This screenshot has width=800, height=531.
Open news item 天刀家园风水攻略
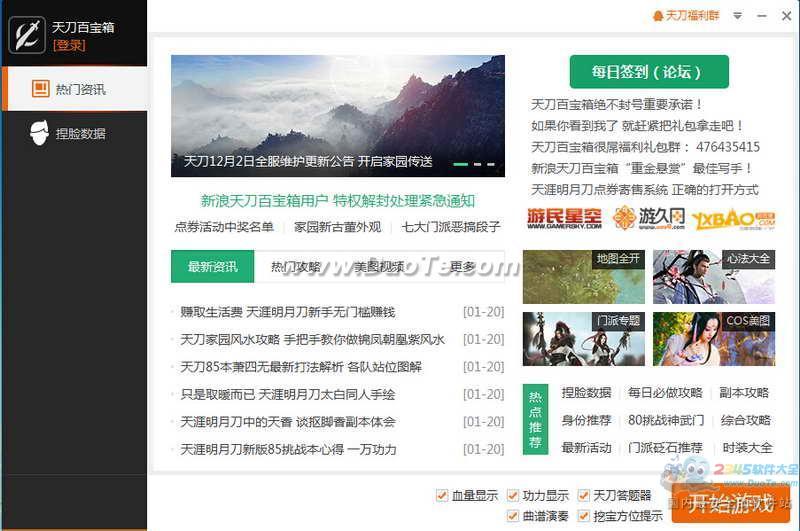pos(312,339)
